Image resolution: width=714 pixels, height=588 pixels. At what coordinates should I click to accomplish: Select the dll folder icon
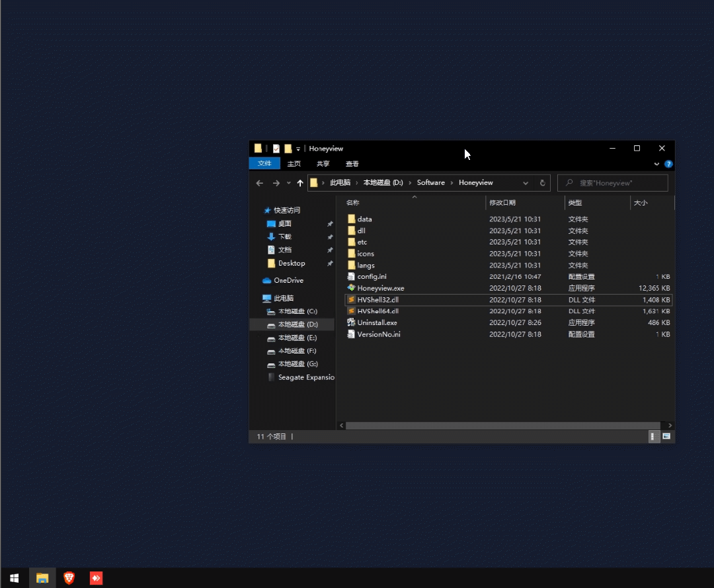click(x=351, y=231)
